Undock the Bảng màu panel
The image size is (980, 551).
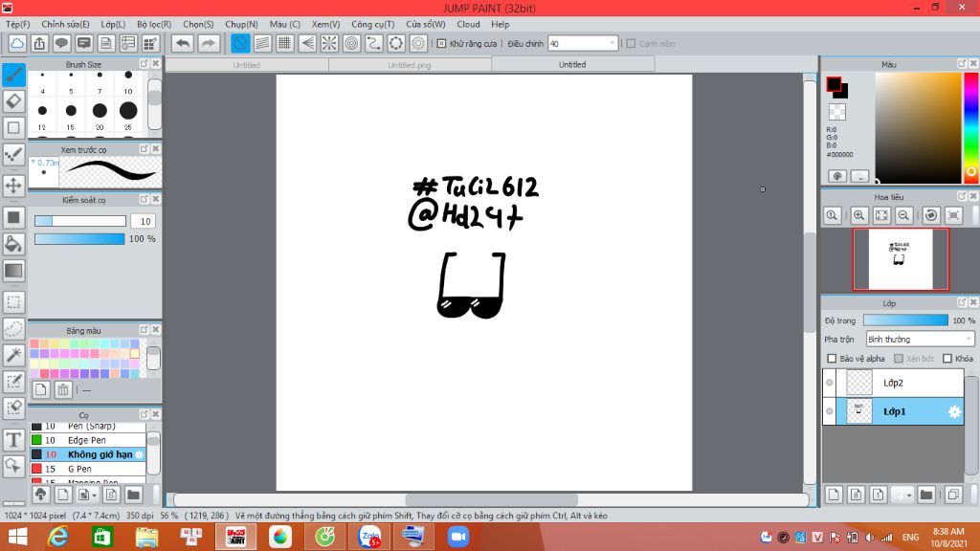coord(145,330)
